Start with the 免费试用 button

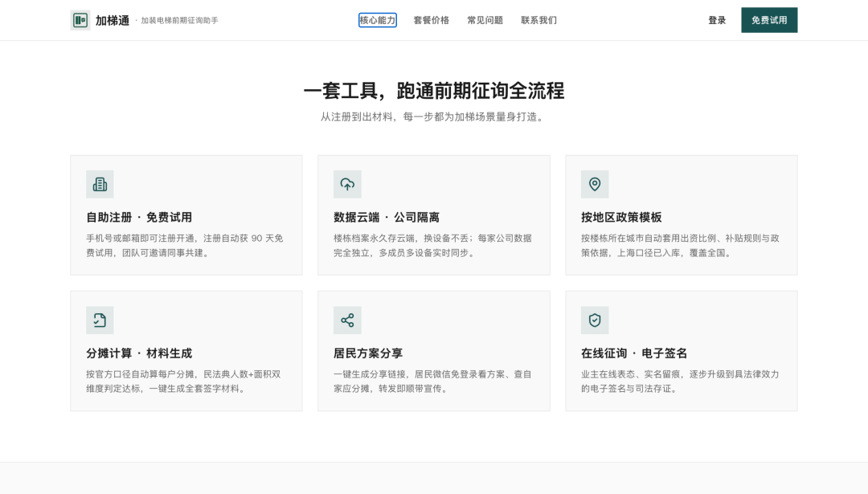[769, 20]
